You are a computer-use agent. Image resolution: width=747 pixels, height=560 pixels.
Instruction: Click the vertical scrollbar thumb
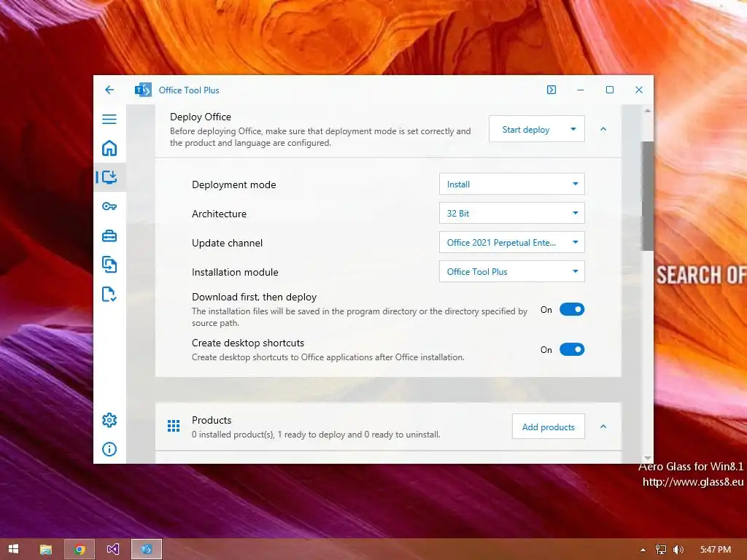(x=647, y=195)
